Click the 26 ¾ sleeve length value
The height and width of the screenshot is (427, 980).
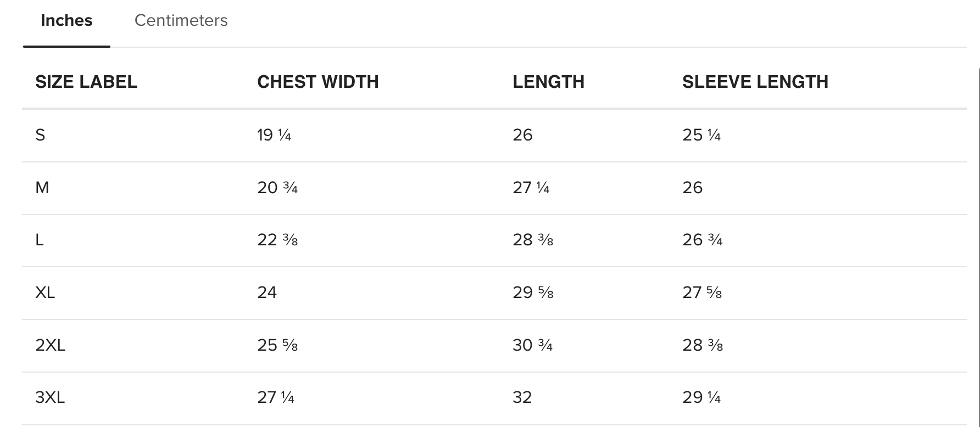[703, 240]
